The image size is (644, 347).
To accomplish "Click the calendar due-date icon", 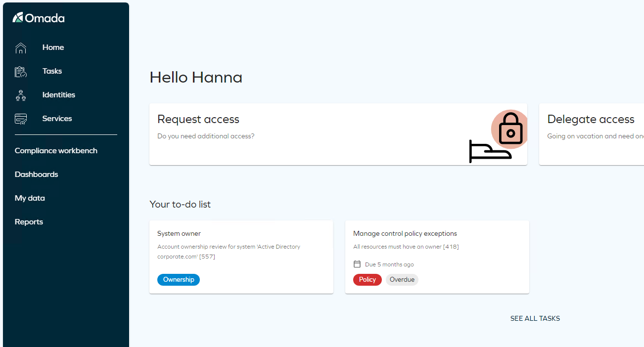I will click(x=357, y=264).
